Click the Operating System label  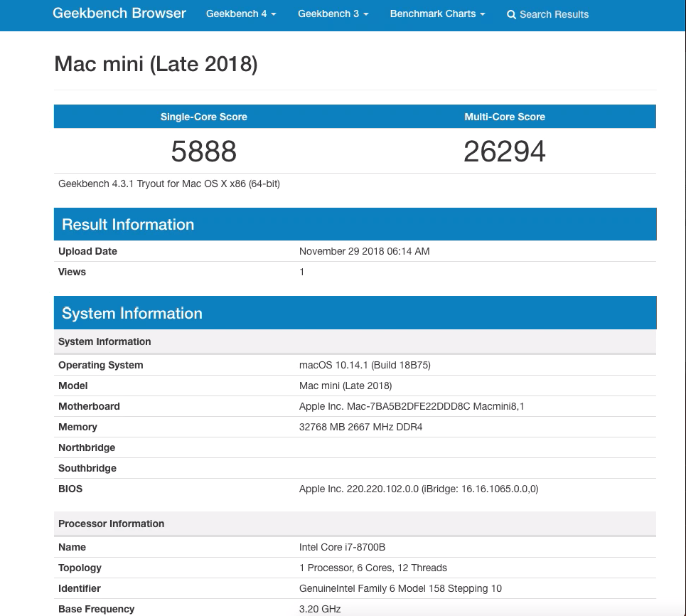[101, 365]
